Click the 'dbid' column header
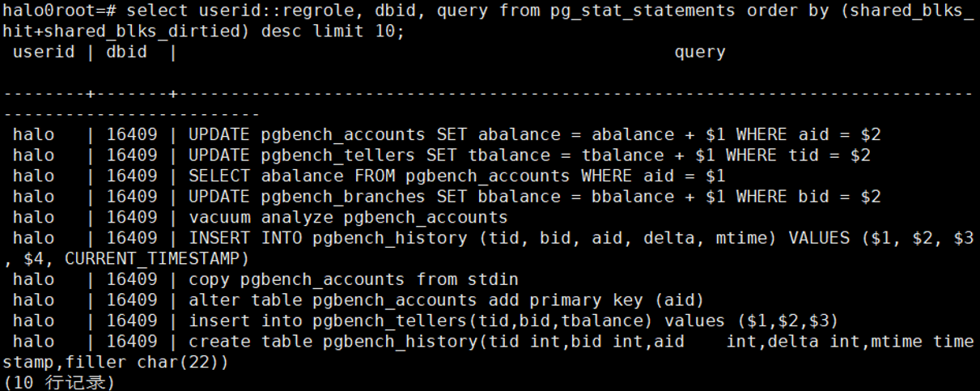 tap(127, 52)
